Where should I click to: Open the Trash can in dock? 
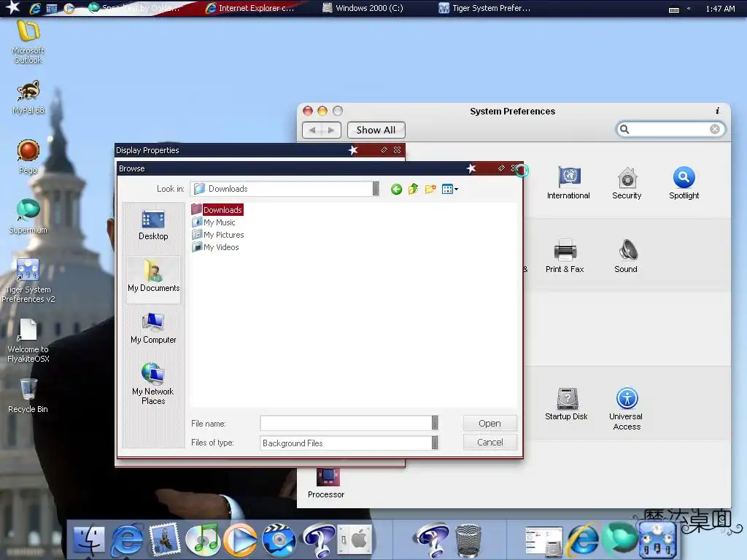[x=468, y=540]
